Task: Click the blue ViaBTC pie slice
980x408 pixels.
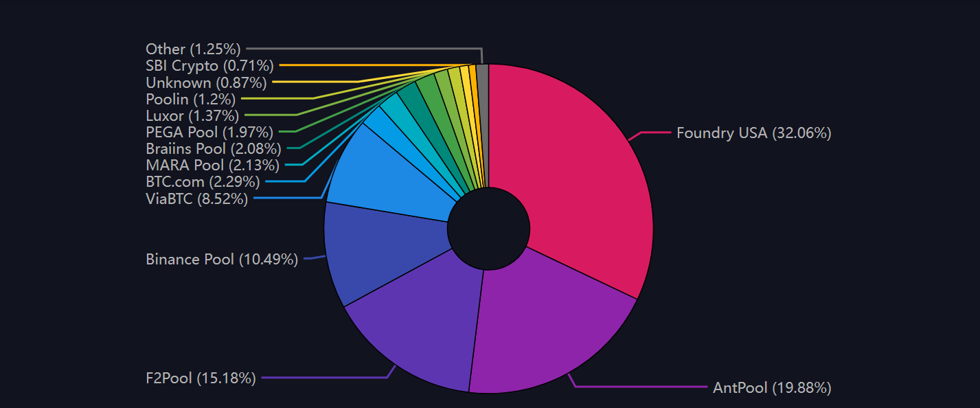Action: [391, 175]
